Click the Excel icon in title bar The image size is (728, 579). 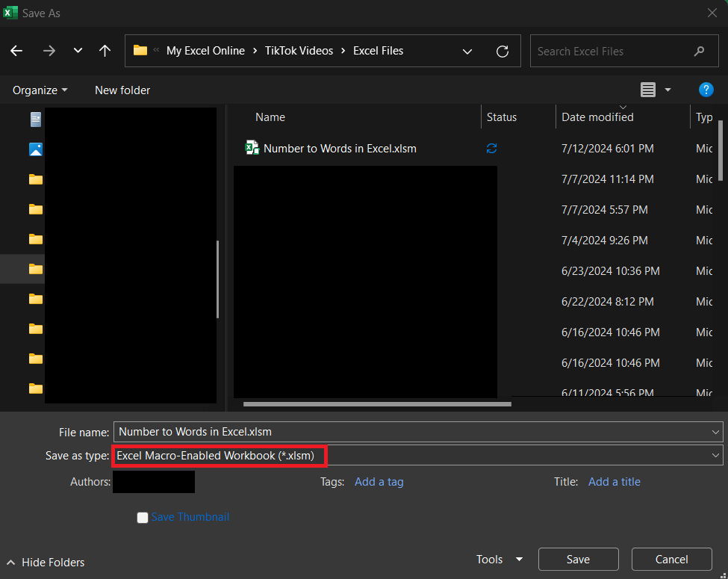pyautogui.click(x=10, y=13)
